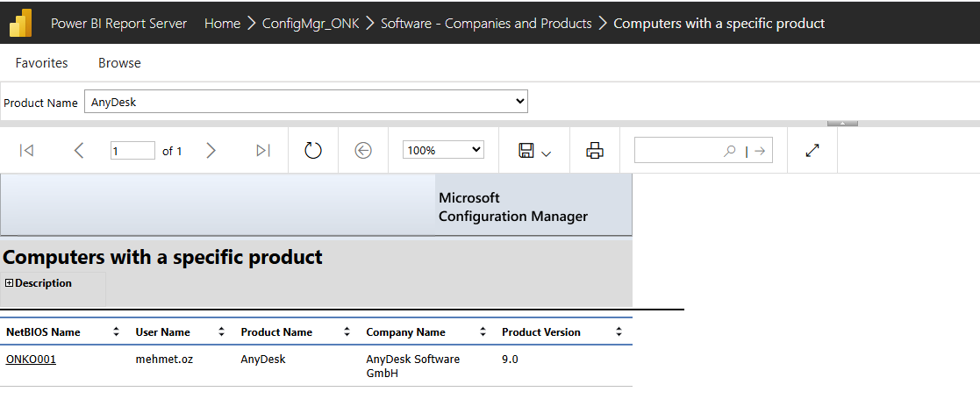
Task: Click the AnyDesk product name cell
Action: point(263,360)
